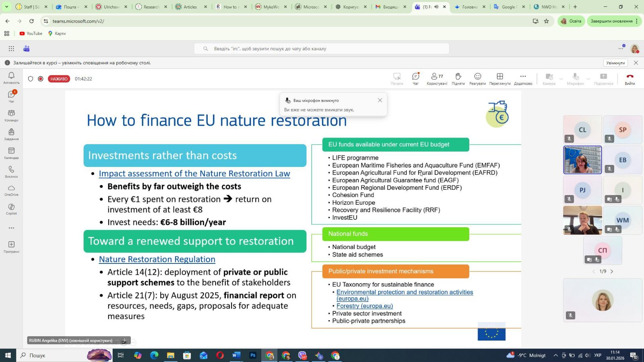The height and width of the screenshot is (362, 644).
Task: Click the Teams search input field
Action: click(x=322, y=49)
